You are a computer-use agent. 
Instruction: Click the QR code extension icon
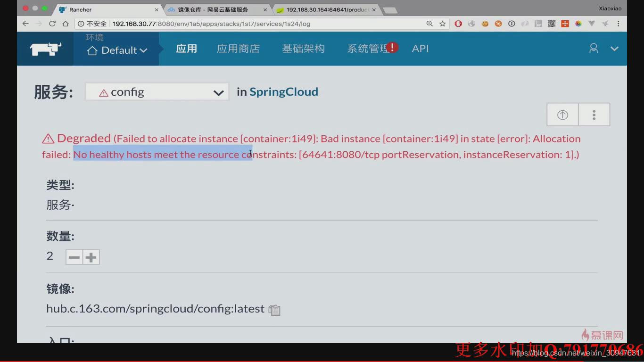pos(552,24)
